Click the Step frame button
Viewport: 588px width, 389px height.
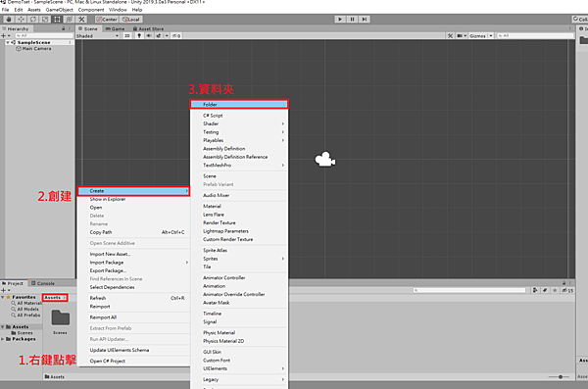click(365, 20)
